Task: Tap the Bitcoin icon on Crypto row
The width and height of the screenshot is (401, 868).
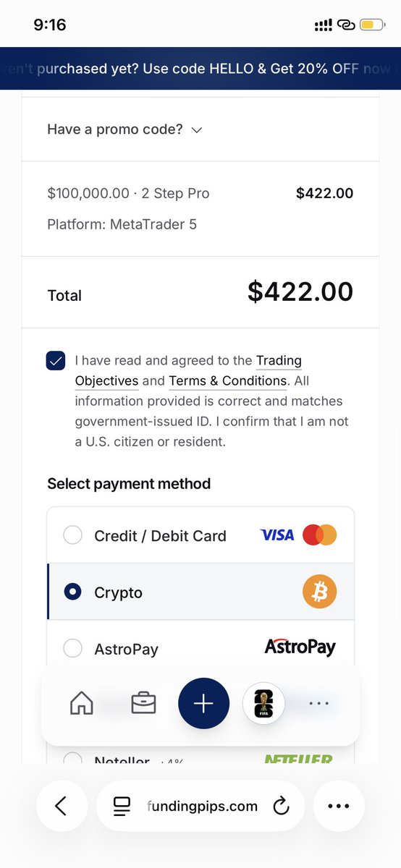Action: 319,592
